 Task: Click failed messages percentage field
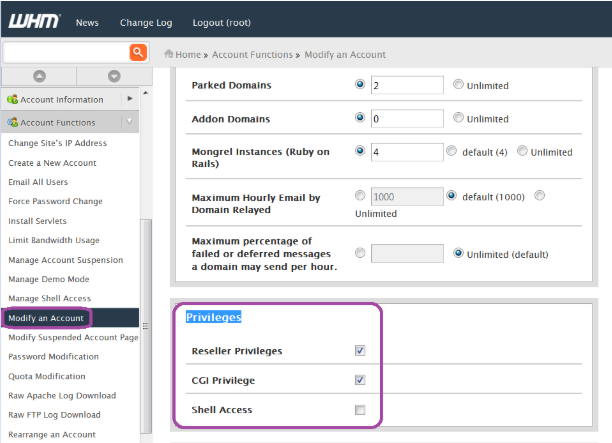coord(407,253)
